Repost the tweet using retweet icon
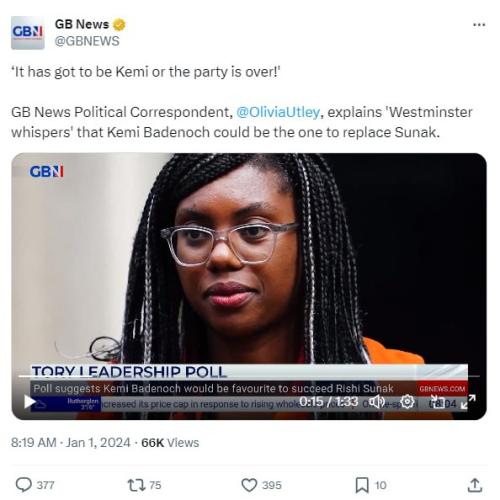 click(x=137, y=485)
